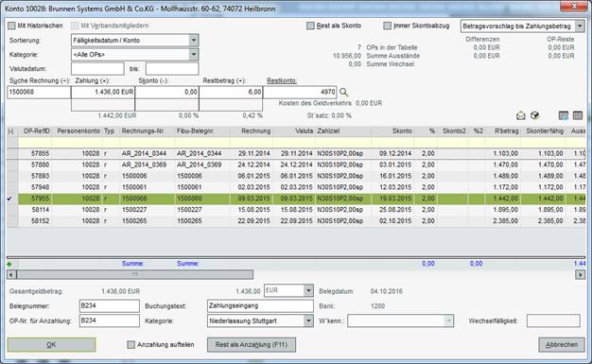Viewport: 592px width, 364px height.
Task: Click the 3D box icon above the table
Action: 534,115
